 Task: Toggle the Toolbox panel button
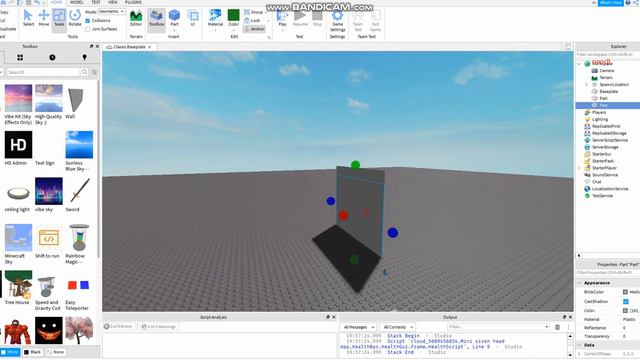coord(156,19)
